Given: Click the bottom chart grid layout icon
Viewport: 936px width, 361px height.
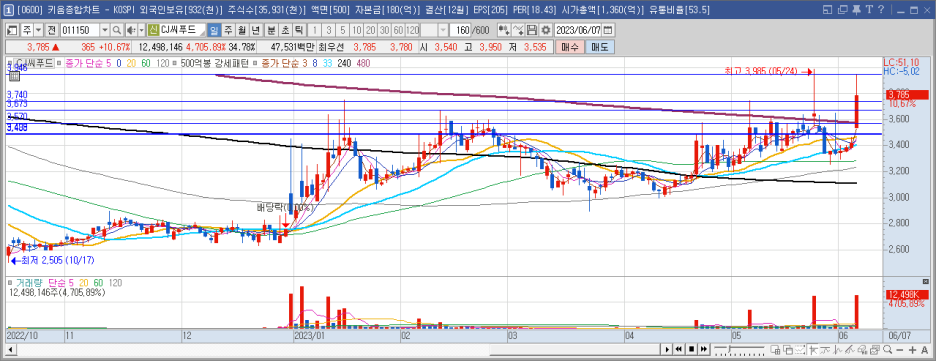Looking at the screenshot, I should pyautogui.click(x=775, y=349).
